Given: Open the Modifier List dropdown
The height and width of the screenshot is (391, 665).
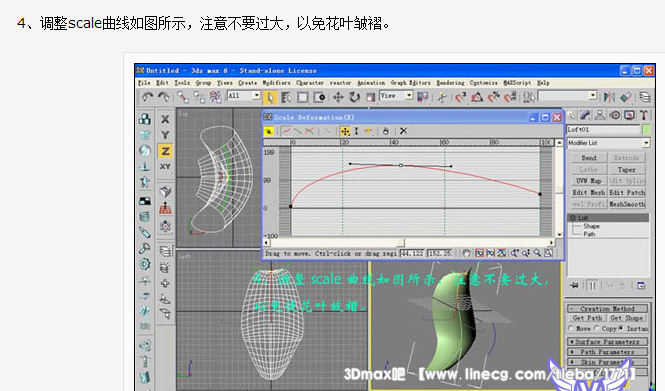Looking at the screenshot, I should pos(608,143).
